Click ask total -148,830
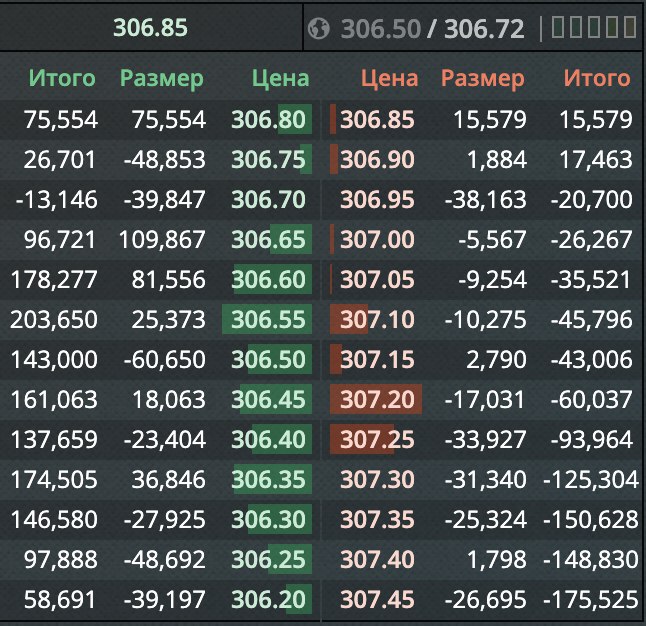Image resolution: width=646 pixels, height=626 pixels. (x=591, y=560)
